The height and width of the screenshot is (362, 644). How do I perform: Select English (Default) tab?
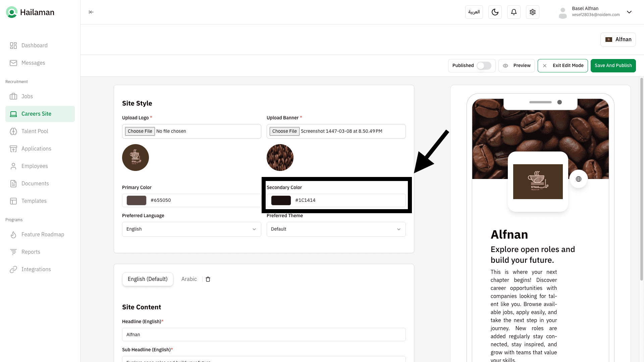tap(148, 279)
